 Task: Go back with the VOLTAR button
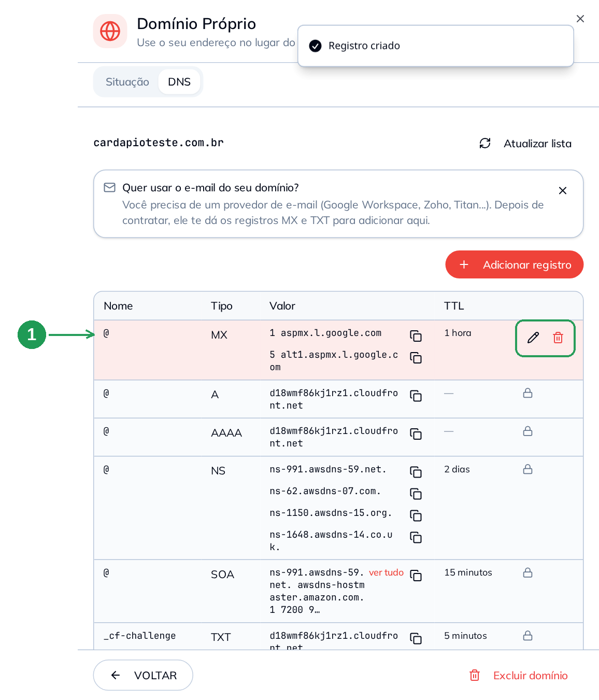coord(143,675)
